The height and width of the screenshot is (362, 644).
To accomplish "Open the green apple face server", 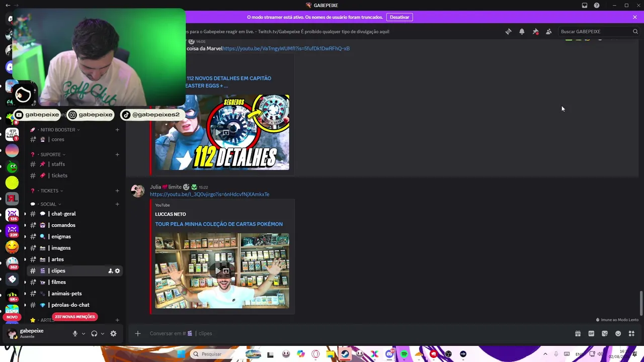I will click(12, 166).
